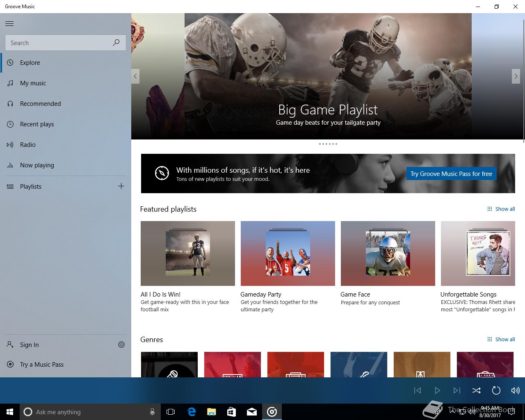This screenshot has height=420, width=525.
Task: Open File Explorer from the taskbar
Action: coord(212,412)
